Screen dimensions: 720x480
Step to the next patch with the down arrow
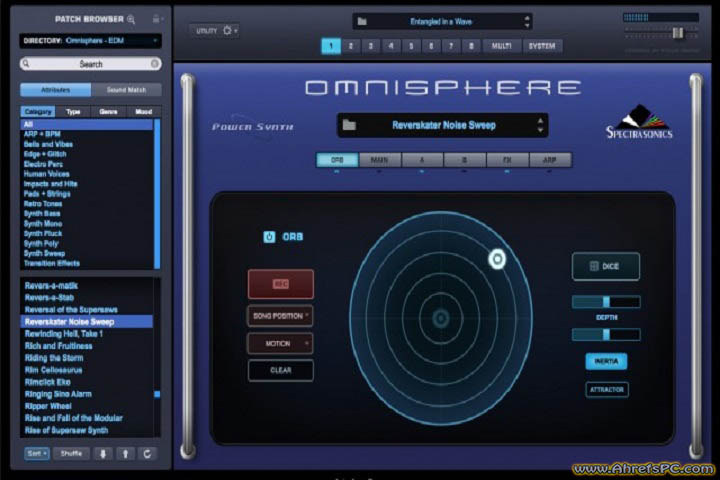(103, 454)
